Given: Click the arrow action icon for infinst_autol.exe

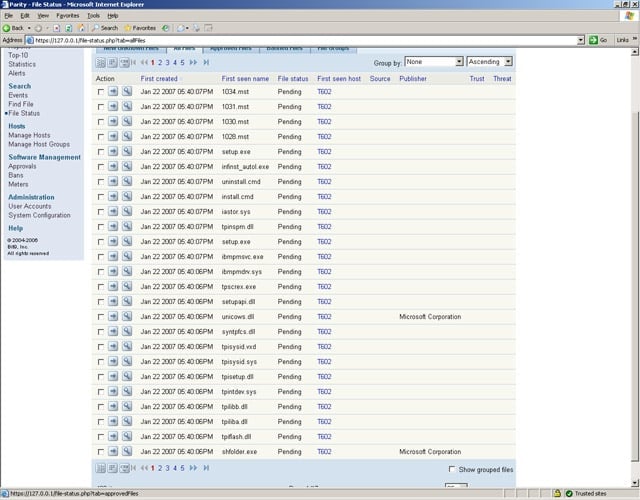Looking at the screenshot, I should [113, 167].
